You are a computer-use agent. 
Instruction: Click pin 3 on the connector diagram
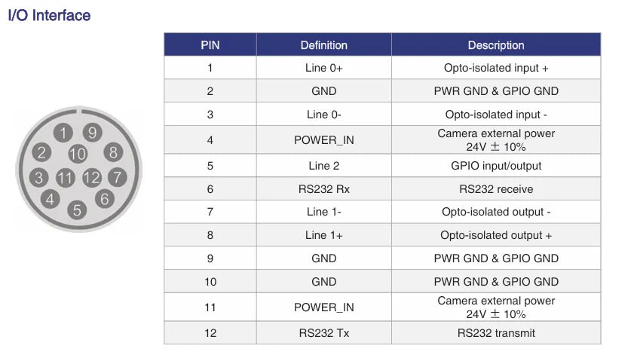[39, 178]
